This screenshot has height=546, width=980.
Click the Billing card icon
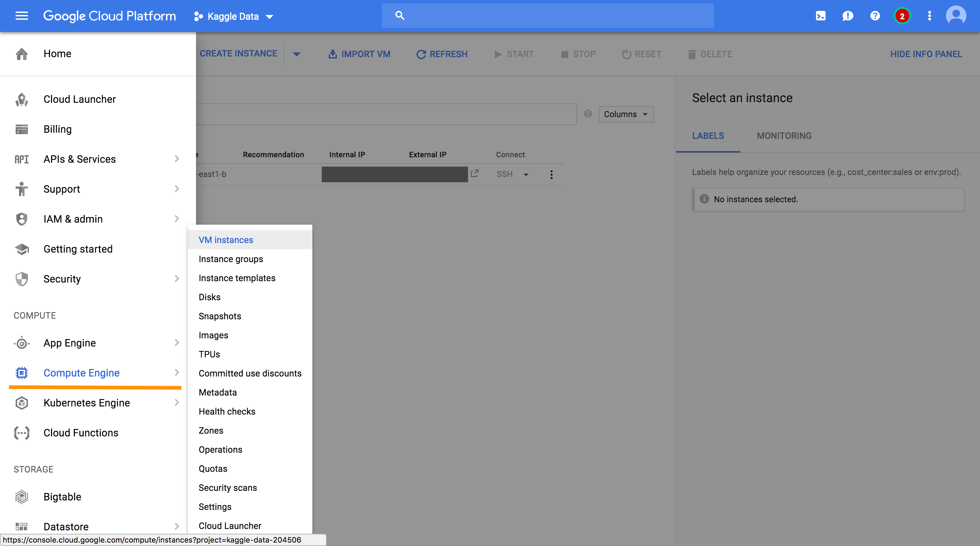pos(22,129)
